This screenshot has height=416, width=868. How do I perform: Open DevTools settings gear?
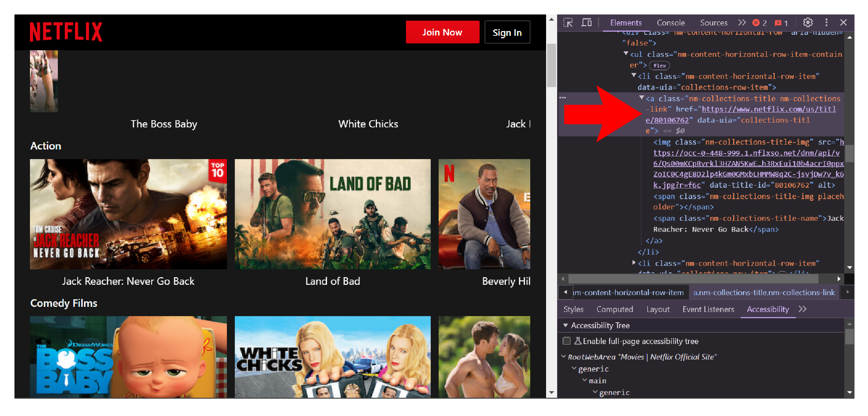808,23
